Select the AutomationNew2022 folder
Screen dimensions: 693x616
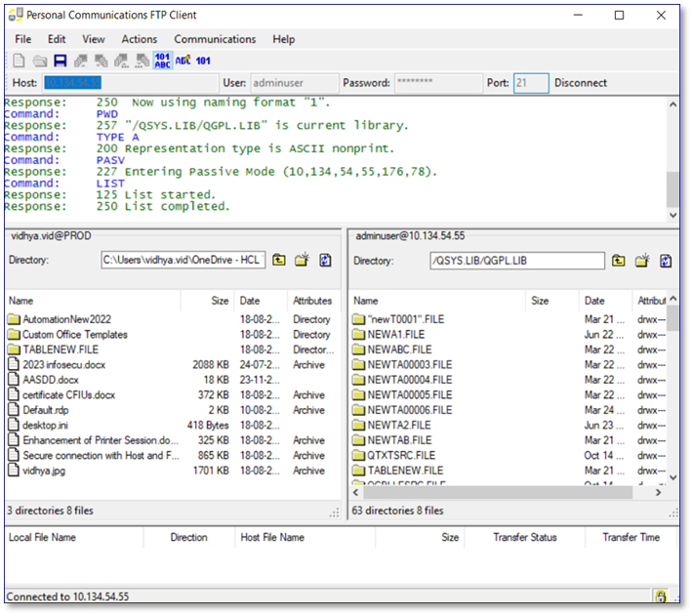pos(66,319)
